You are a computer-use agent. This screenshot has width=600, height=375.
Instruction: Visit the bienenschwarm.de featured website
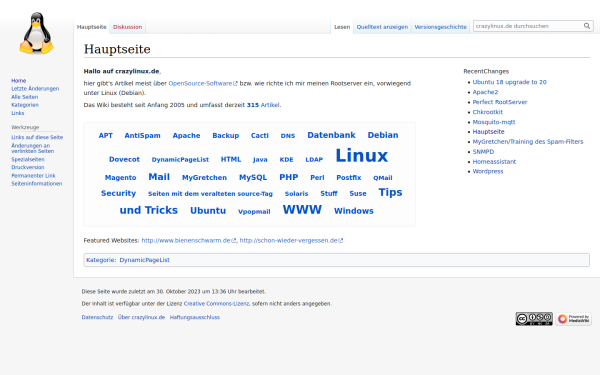point(189,241)
